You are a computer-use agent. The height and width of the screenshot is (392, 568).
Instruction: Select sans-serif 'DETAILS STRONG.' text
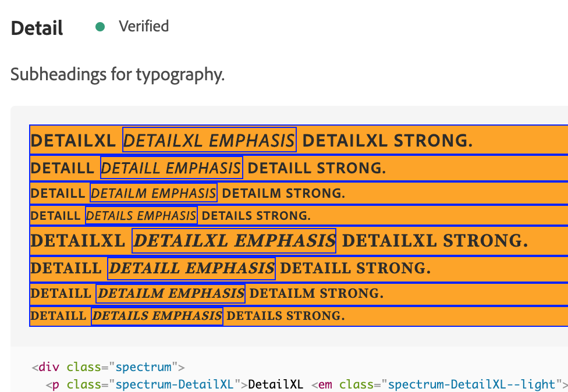256,216
